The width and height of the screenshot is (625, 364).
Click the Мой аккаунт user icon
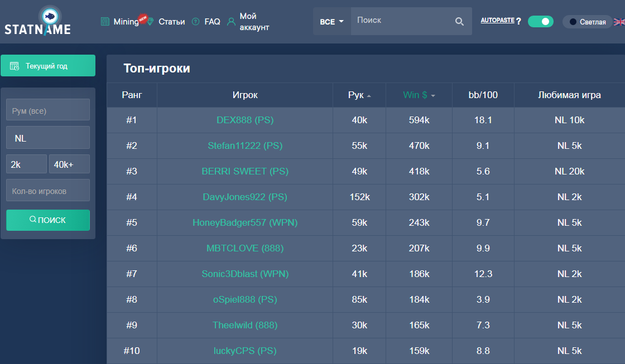[231, 22]
